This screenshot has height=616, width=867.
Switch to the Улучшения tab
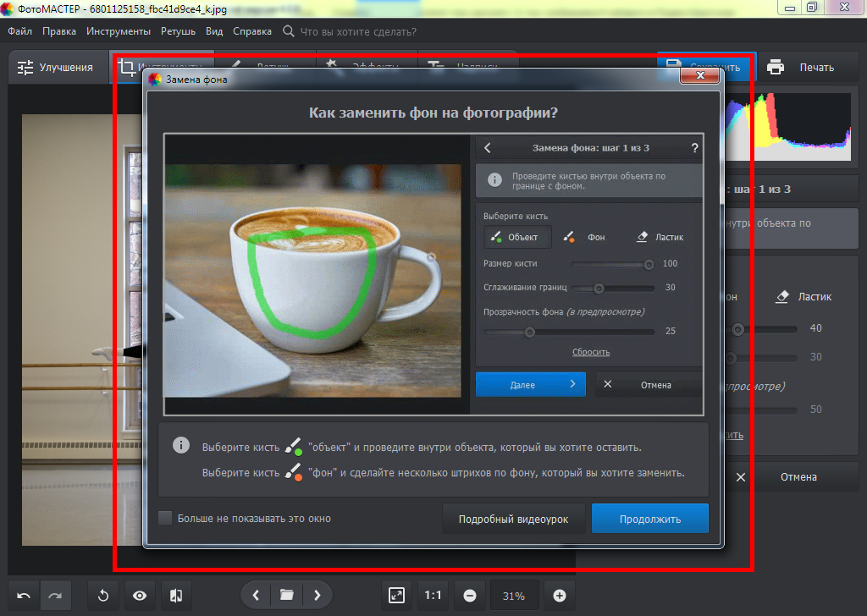pyautogui.click(x=56, y=67)
